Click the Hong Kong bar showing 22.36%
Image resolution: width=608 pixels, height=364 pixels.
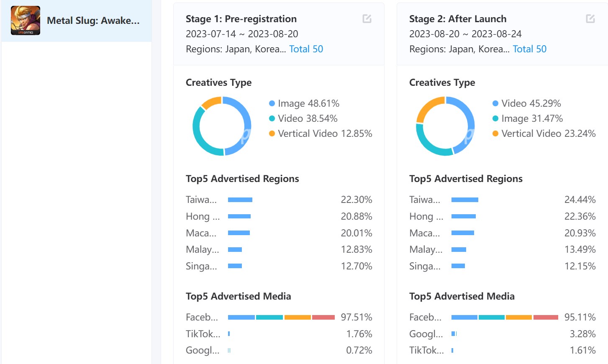[464, 216]
